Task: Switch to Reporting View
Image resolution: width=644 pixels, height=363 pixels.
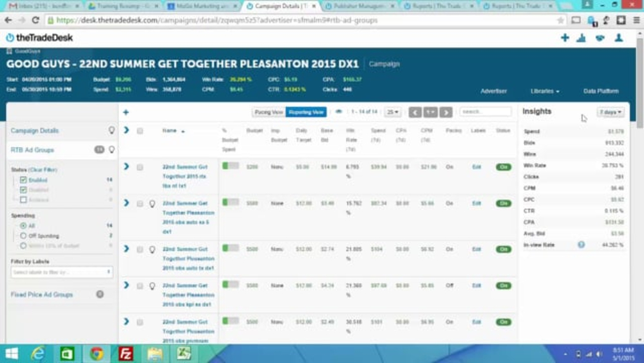Action: pos(307,112)
